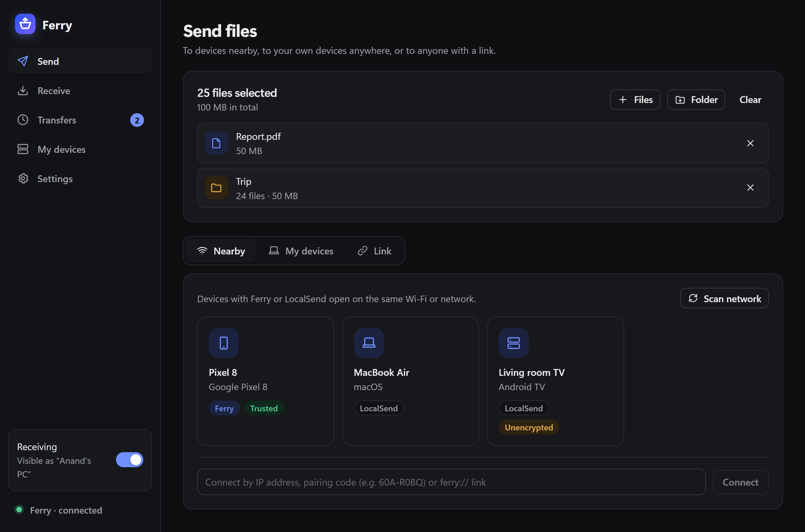Click the 25 files selected heading
805x532 pixels.
237,93
